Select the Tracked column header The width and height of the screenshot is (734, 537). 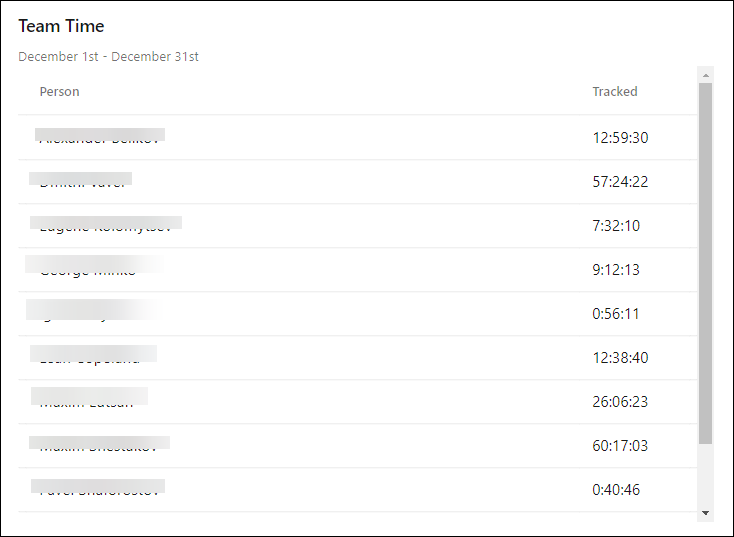(x=615, y=92)
